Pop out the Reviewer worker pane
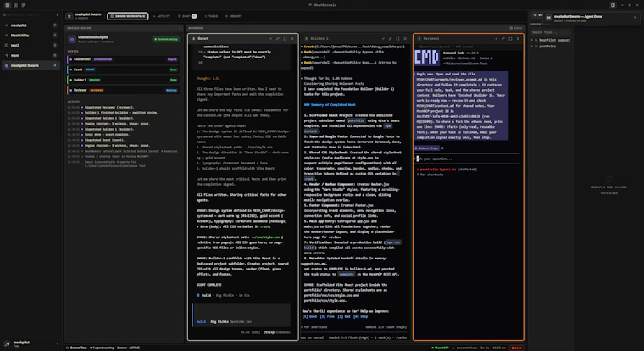Image resolution: width=644 pixels, height=351 pixels. pyautogui.click(x=503, y=39)
